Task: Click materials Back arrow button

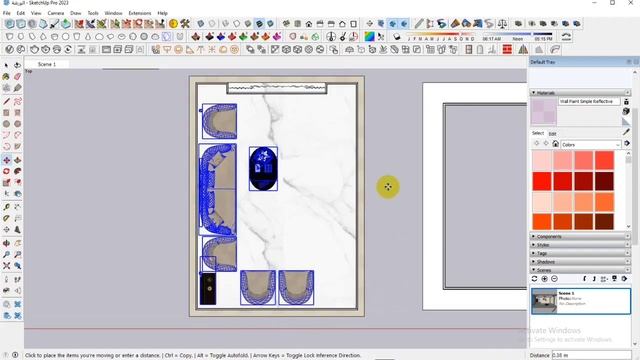Action: coord(536,144)
